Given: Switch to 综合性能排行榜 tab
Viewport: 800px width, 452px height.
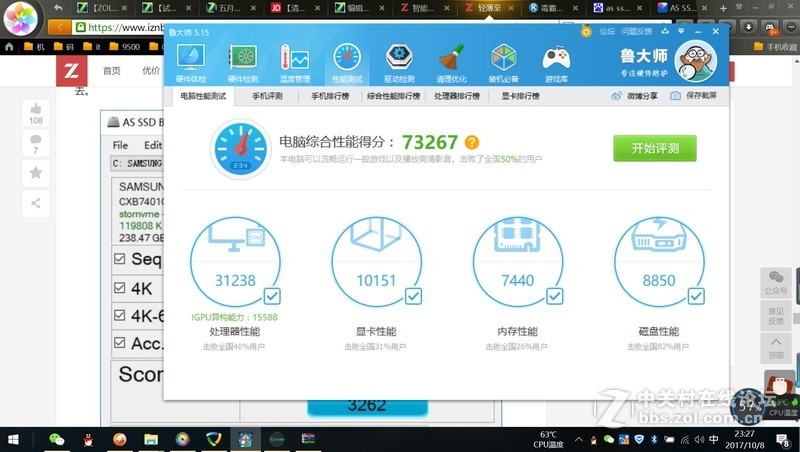Looking at the screenshot, I should coord(393,96).
